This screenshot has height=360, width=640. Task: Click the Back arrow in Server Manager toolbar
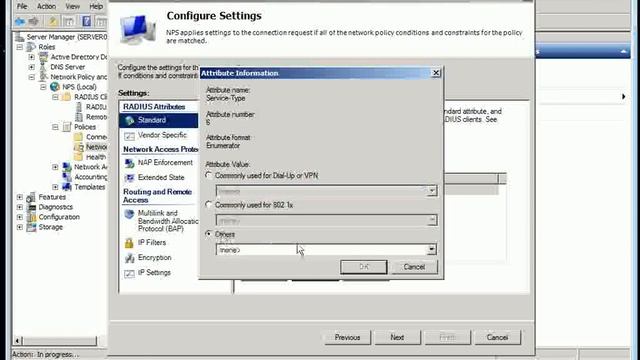(x=19, y=21)
